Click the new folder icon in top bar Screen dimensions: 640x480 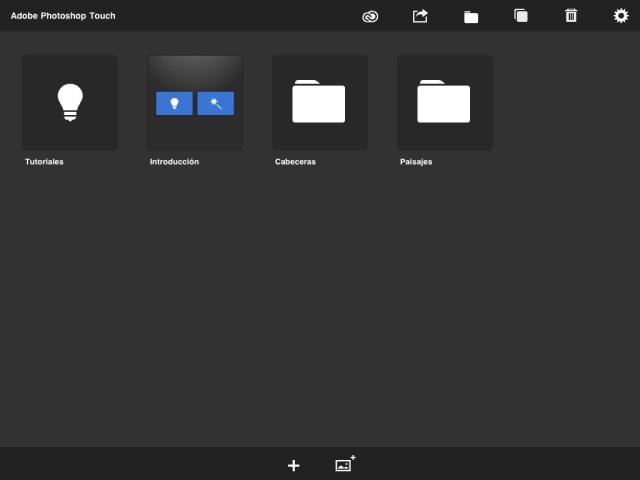pos(471,16)
